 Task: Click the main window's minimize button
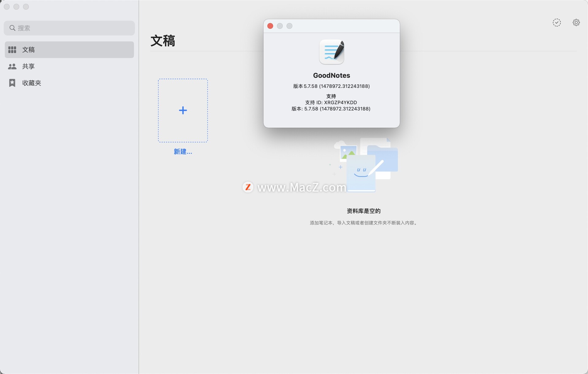16,7
